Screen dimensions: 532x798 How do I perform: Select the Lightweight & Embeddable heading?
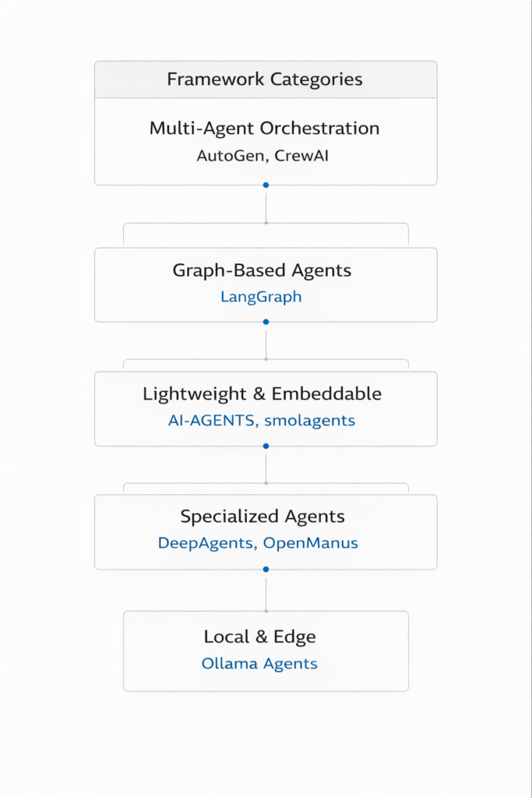click(262, 394)
